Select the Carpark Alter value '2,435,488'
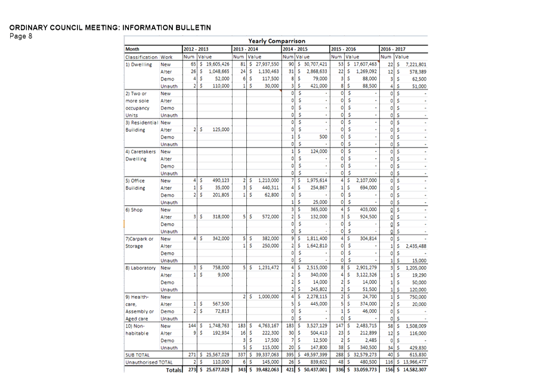The height and width of the screenshot is (392, 554). click(416, 246)
